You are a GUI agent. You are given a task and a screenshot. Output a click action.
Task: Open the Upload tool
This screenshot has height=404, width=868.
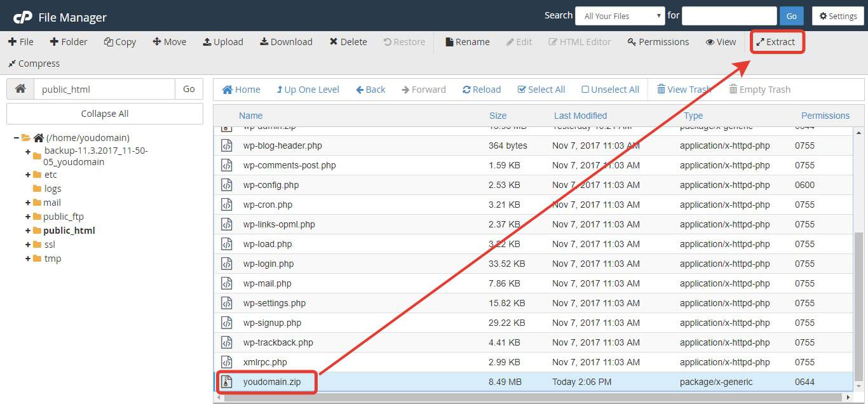click(x=223, y=41)
